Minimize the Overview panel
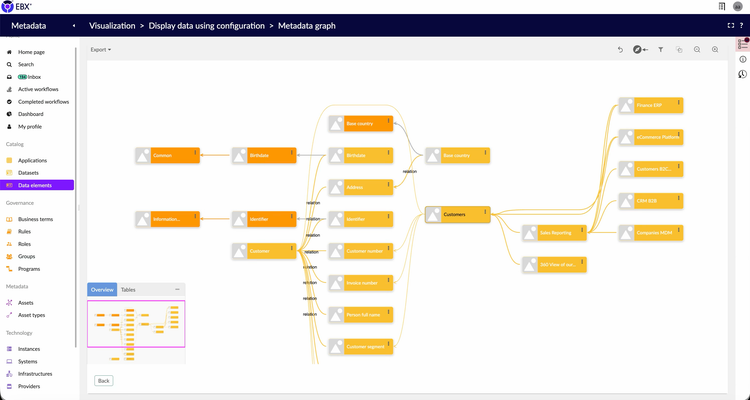Image resolution: width=750 pixels, height=400 pixels. [x=177, y=289]
